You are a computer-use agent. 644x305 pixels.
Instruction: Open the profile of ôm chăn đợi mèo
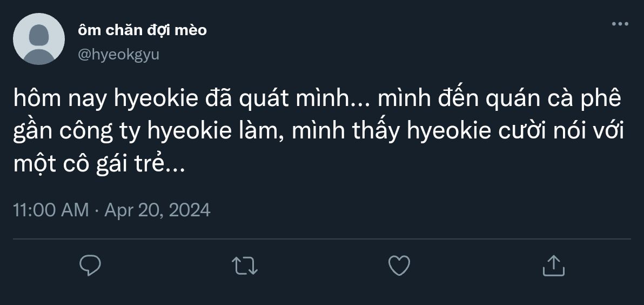142,30
